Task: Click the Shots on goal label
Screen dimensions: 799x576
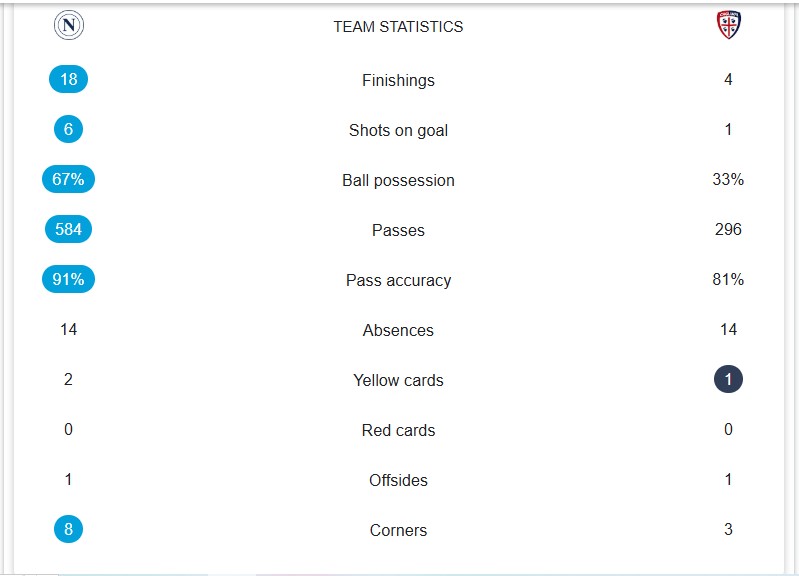Action: click(398, 130)
